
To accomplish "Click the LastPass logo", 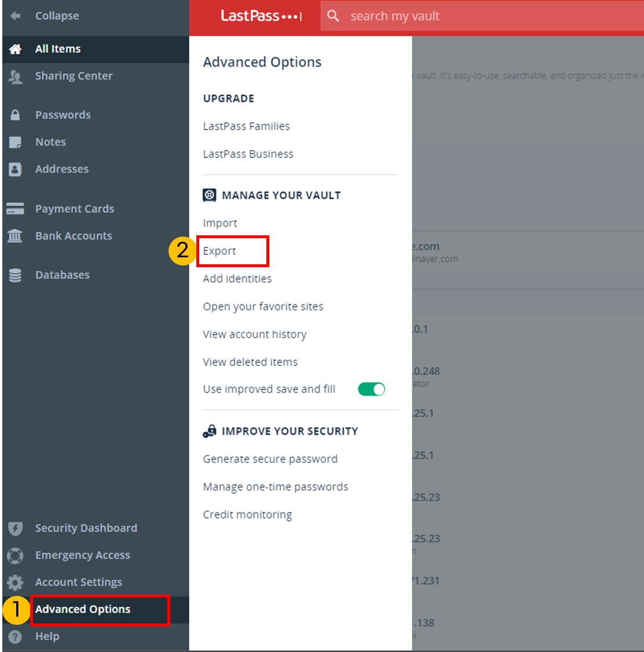I will [261, 16].
